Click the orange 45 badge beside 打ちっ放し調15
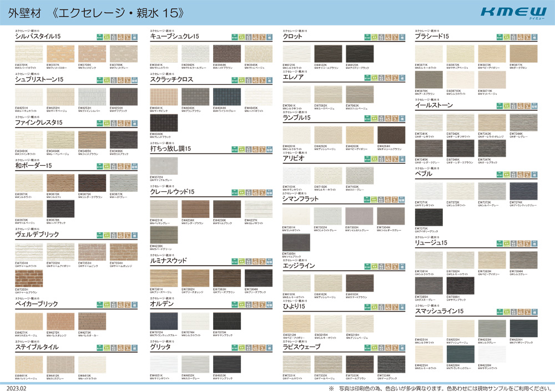This screenshot has width=555, height=392. (x=255, y=150)
